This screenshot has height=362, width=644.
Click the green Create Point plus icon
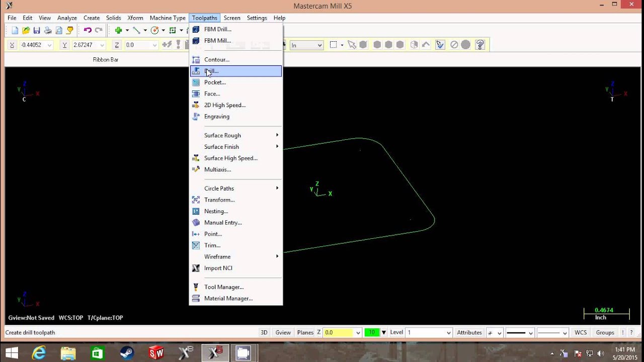(x=119, y=30)
